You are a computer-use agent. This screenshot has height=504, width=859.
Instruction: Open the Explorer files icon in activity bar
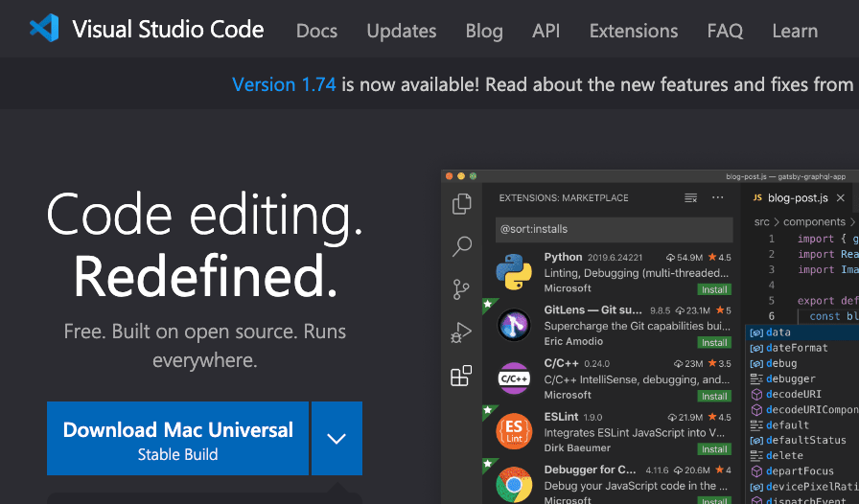(x=461, y=203)
